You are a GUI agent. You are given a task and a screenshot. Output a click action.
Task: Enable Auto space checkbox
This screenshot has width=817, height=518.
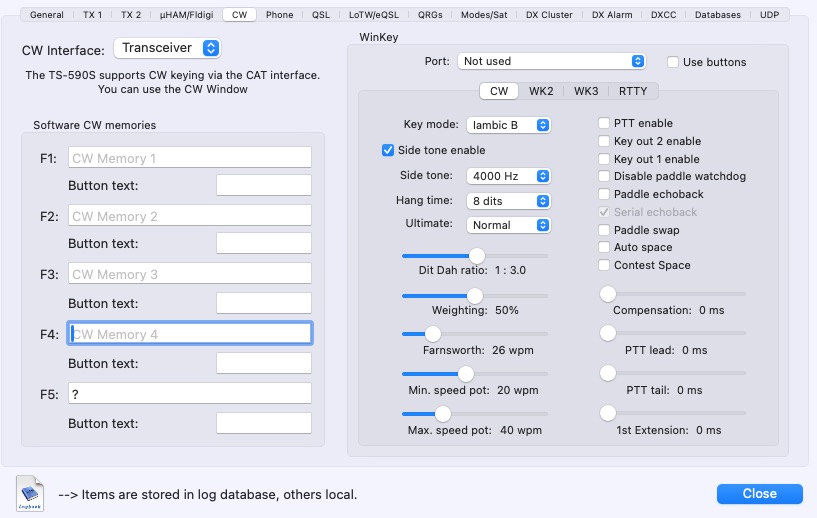[604, 247]
